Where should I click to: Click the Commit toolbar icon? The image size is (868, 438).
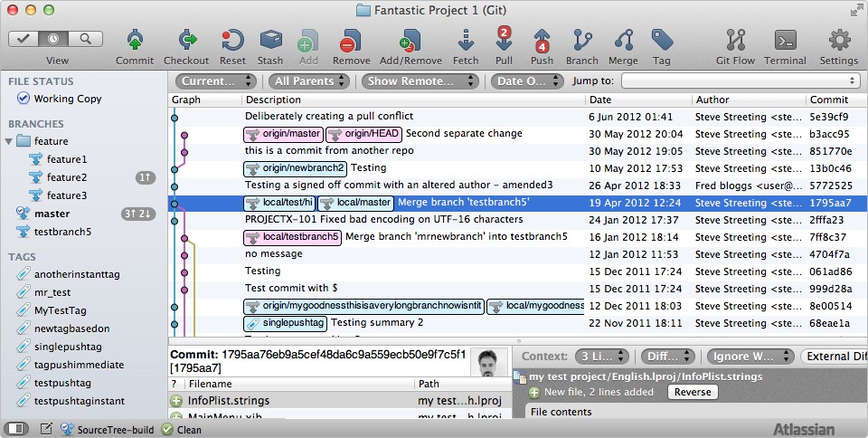(134, 40)
